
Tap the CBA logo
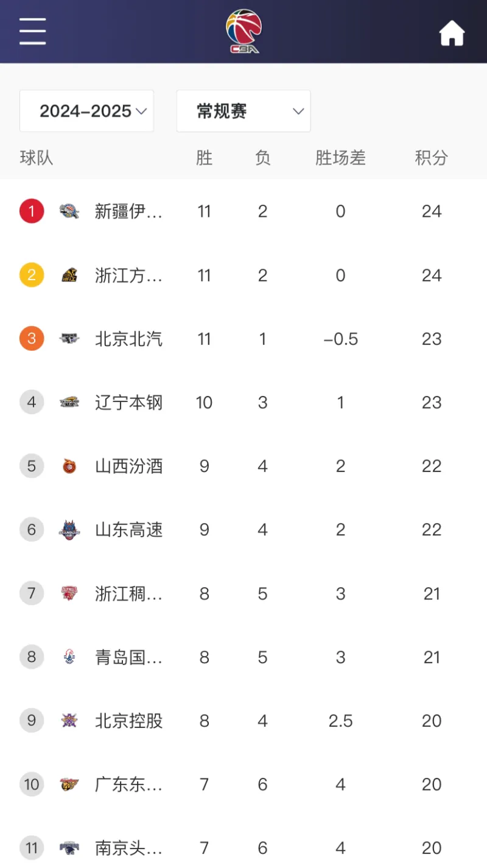[244, 31]
